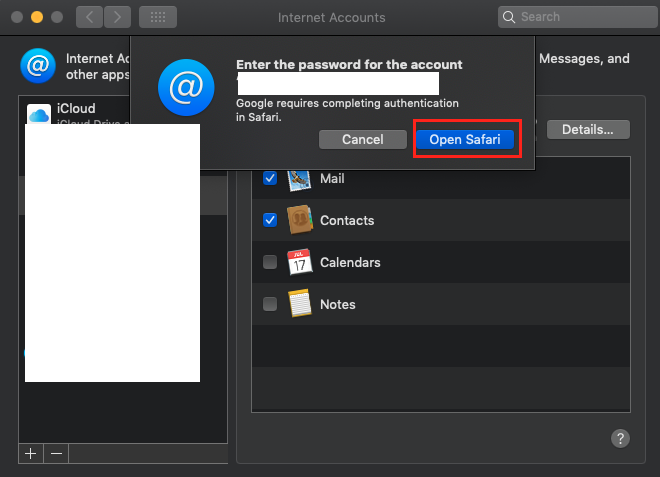Add an account with plus button
This screenshot has width=660, height=477.
[x=31, y=453]
